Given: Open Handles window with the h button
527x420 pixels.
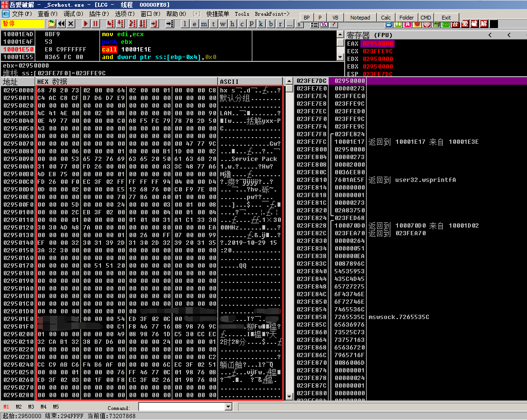Looking at the screenshot, I should click(232, 23).
